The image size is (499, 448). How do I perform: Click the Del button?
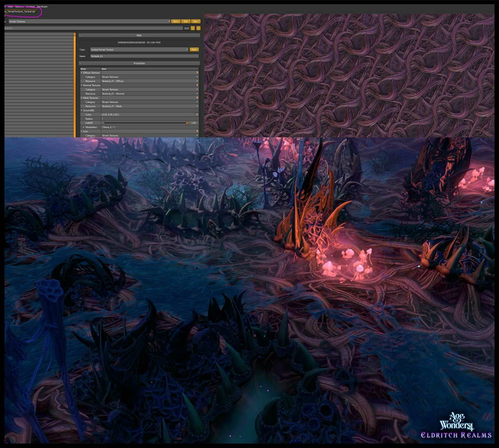[186, 21]
